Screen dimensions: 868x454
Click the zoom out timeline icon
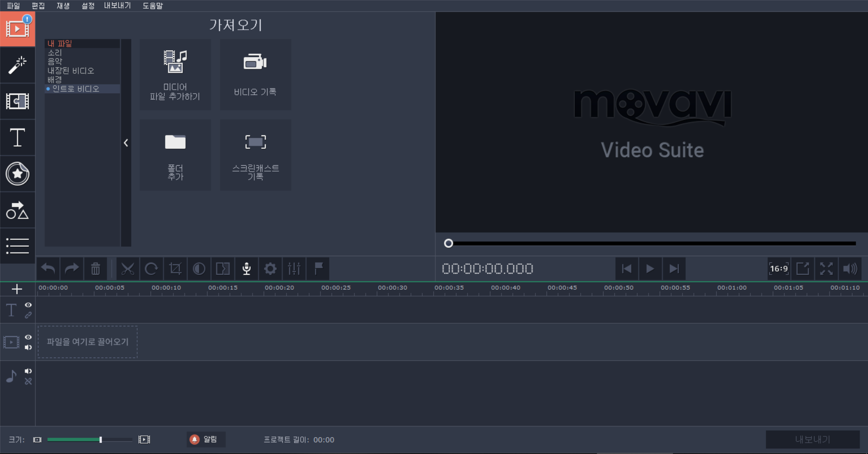pos(38,440)
